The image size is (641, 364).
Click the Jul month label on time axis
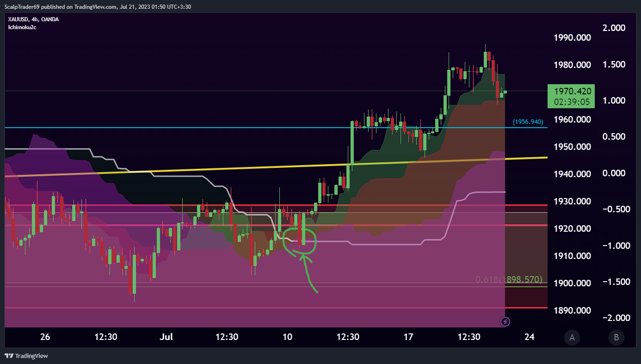pyautogui.click(x=166, y=337)
